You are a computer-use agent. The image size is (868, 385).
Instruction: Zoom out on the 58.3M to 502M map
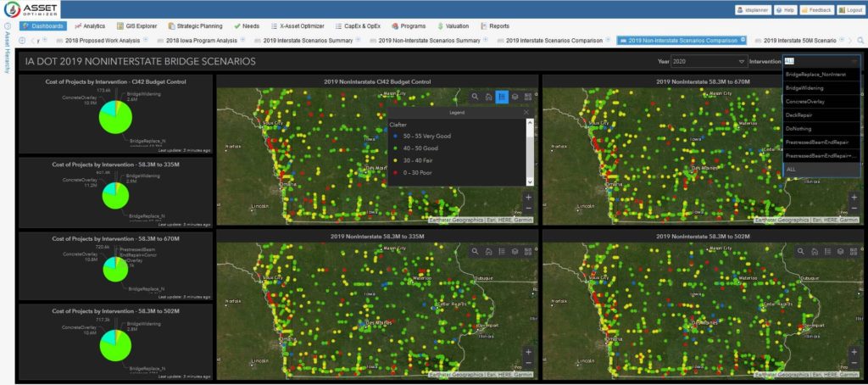[x=853, y=363]
